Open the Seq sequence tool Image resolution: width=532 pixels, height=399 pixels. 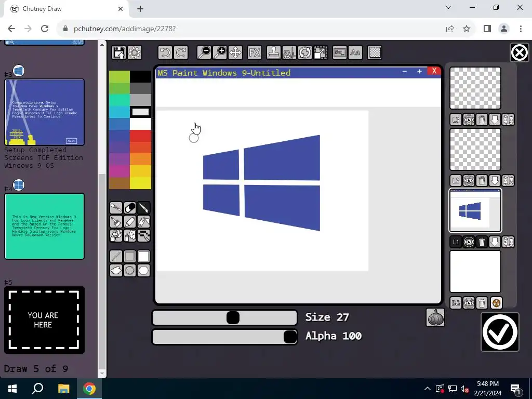(x=340, y=52)
